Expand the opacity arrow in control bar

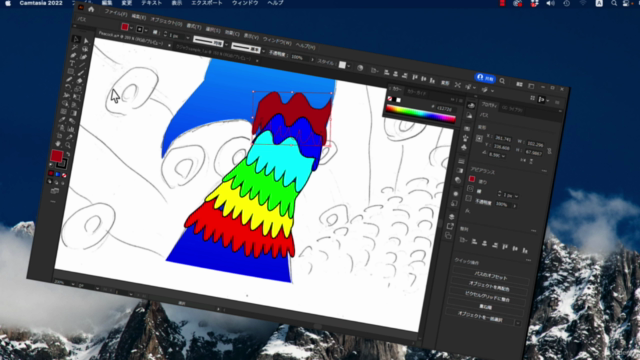pyautogui.click(x=313, y=60)
